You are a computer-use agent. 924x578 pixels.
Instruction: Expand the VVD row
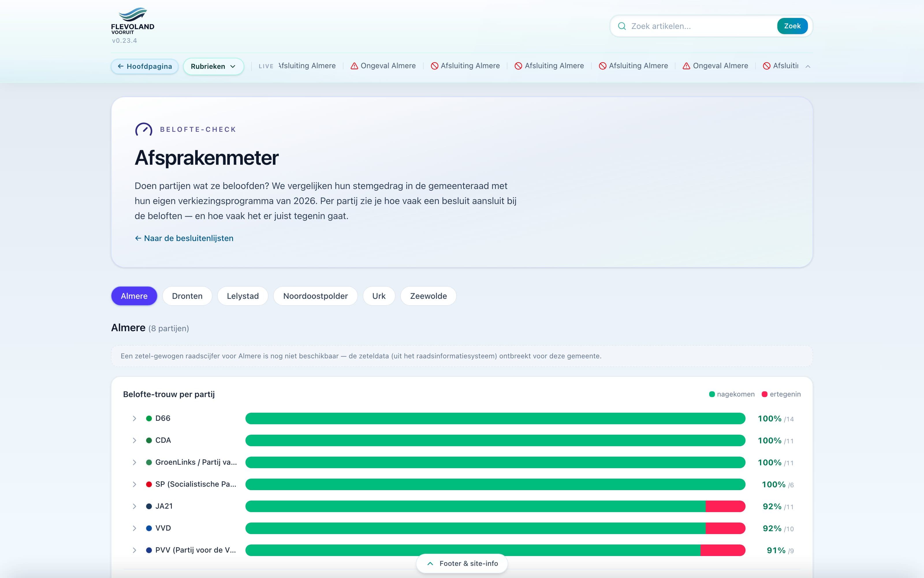click(134, 528)
